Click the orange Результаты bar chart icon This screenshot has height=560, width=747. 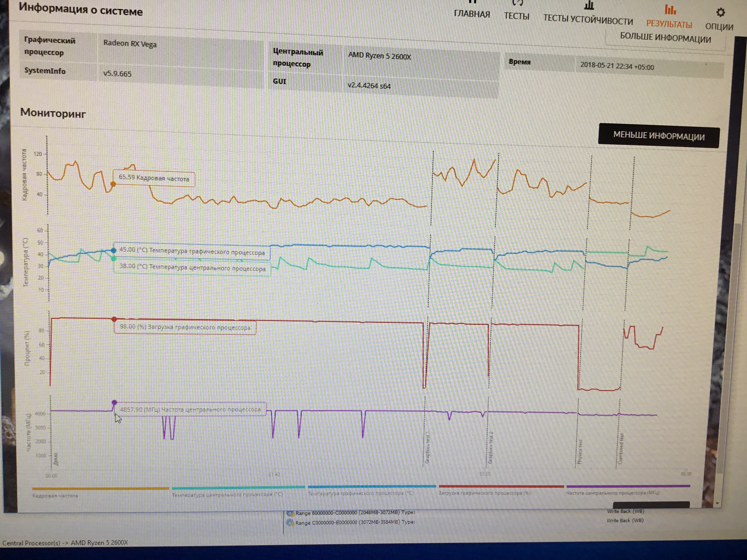[x=670, y=9]
